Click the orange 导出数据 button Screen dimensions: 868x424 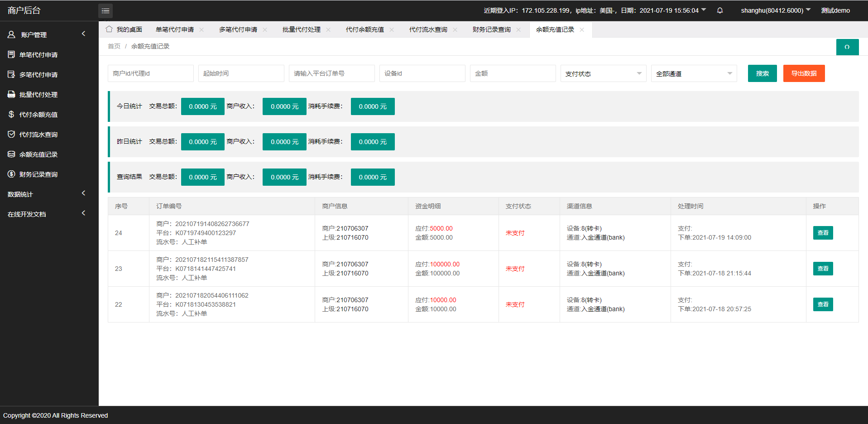[x=804, y=73]
